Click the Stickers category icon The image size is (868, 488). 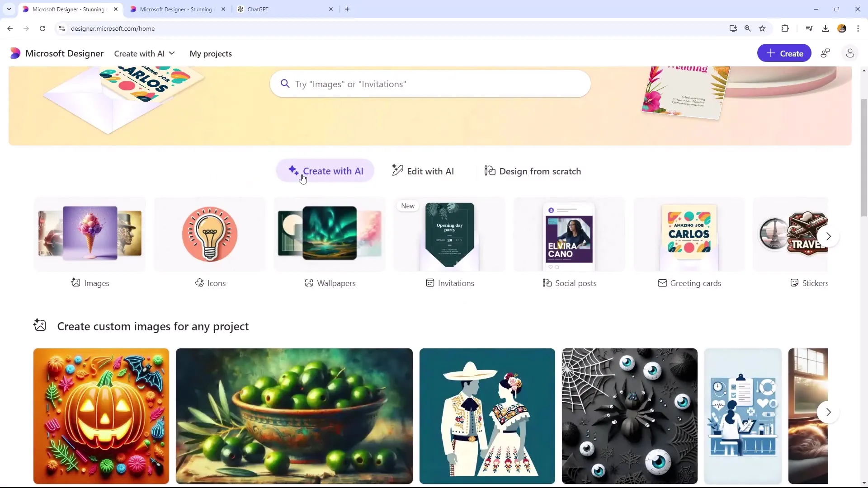[x=795, y=283]
